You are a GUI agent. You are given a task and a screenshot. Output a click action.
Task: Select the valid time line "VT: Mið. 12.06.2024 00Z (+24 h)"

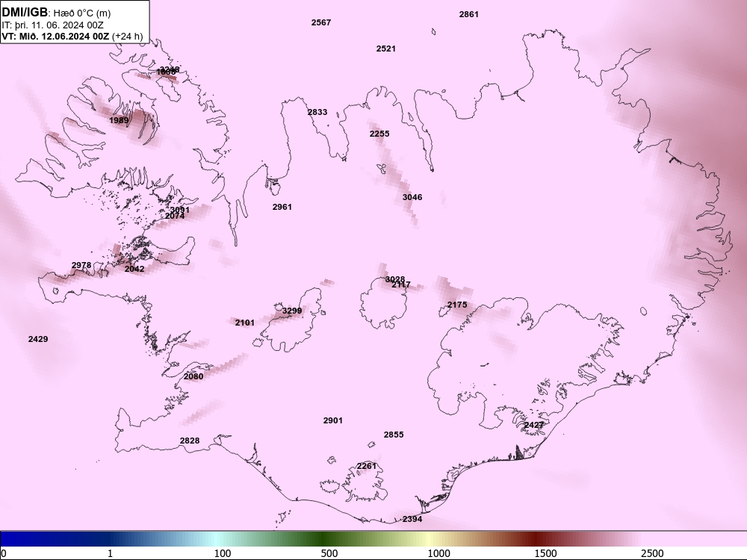[72, 36]
